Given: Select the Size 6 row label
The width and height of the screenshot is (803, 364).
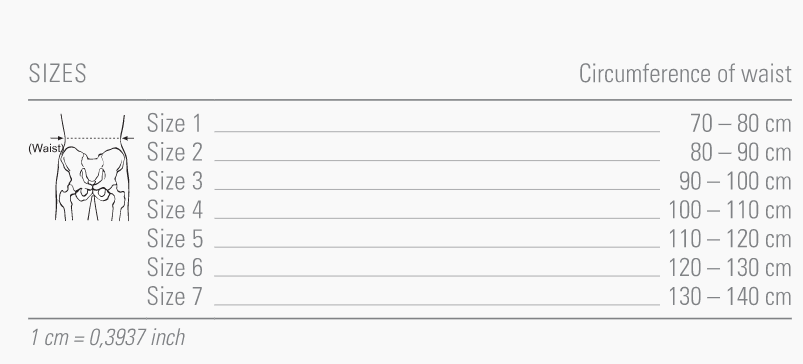Looking at the screenshot, I should coord(175,268).
